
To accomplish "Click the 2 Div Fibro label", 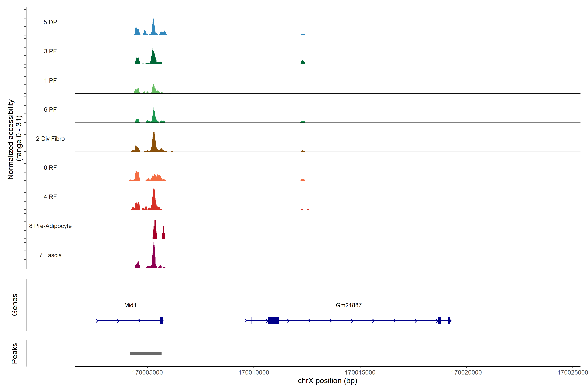I will click(50, 139).
